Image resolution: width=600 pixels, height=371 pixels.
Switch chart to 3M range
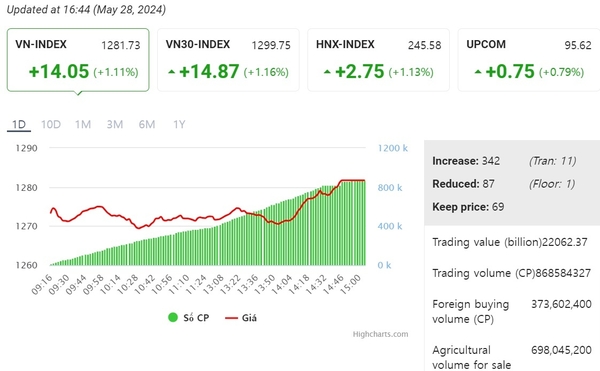click(x=114, y=124)
